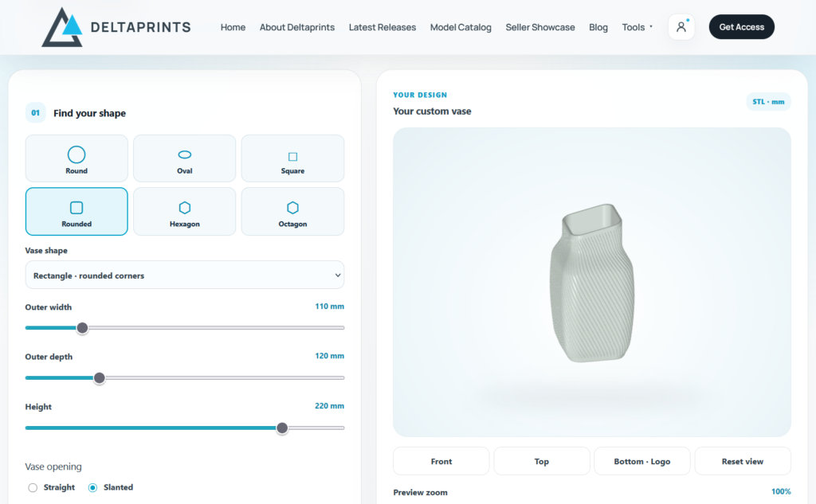Pick the Octagon shape card
The image size is (816, 504).
292,212
